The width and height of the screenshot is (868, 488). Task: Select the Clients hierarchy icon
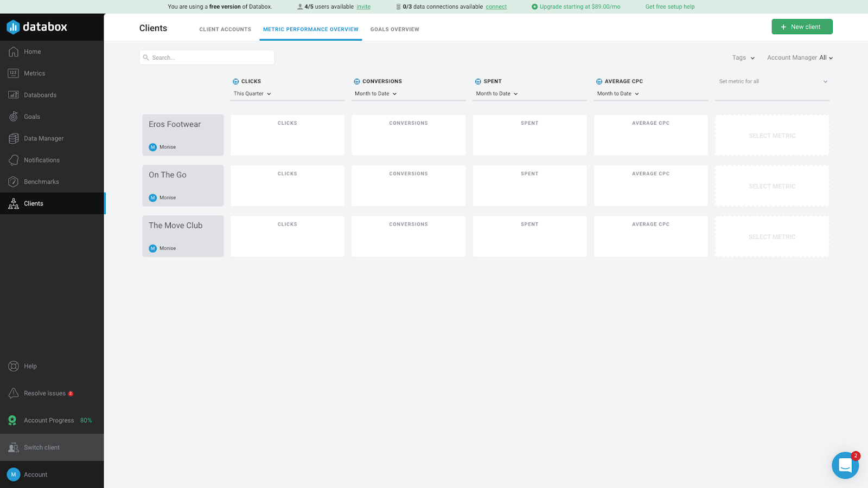[14, 203]
